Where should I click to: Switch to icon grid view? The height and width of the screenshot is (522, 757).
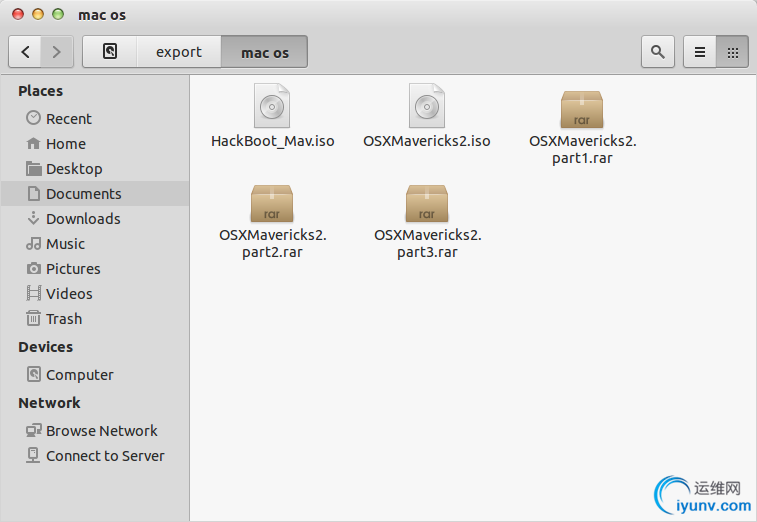tap(732, 52)
